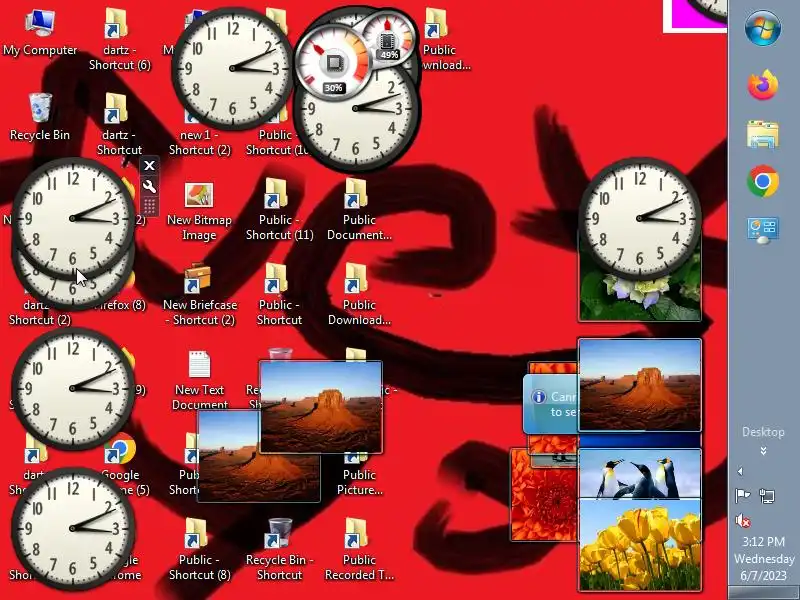Select the Public - Shortcut folder icon
This screenshot has height=600, width=800.
279,294
